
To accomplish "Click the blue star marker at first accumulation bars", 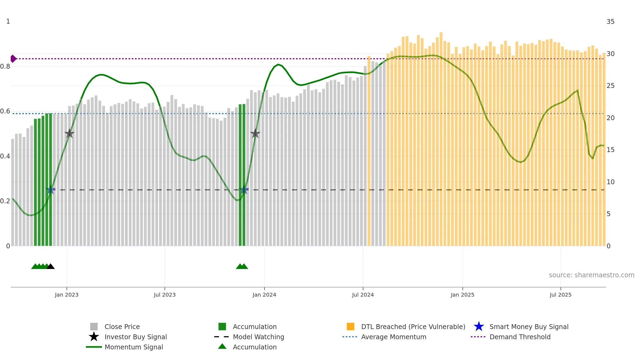I will (x=50, y=190).
